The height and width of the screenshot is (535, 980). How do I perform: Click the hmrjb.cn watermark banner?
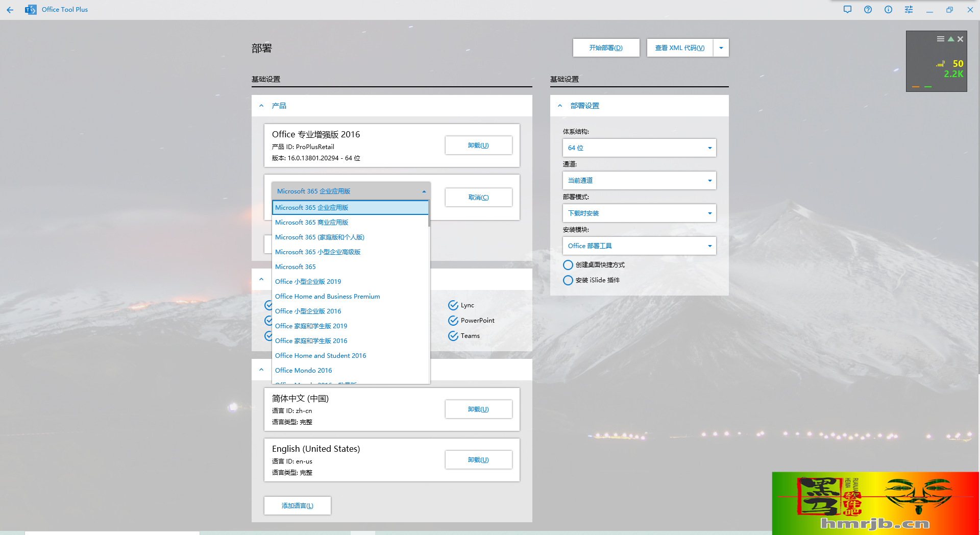875,503
